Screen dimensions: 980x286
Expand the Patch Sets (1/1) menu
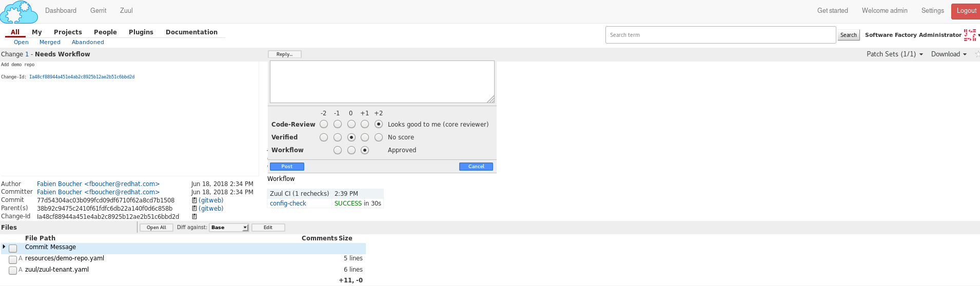click(x=894, y=54)
